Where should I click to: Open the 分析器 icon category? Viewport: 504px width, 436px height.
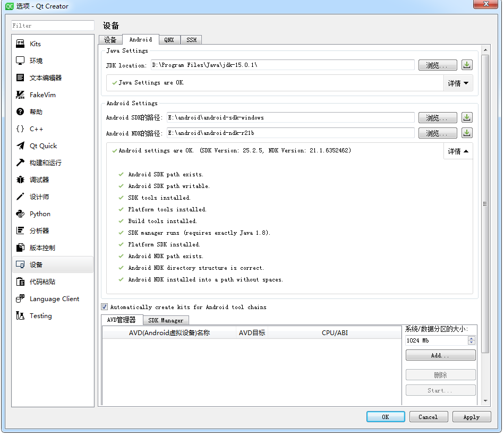click(x=20, y=230)
